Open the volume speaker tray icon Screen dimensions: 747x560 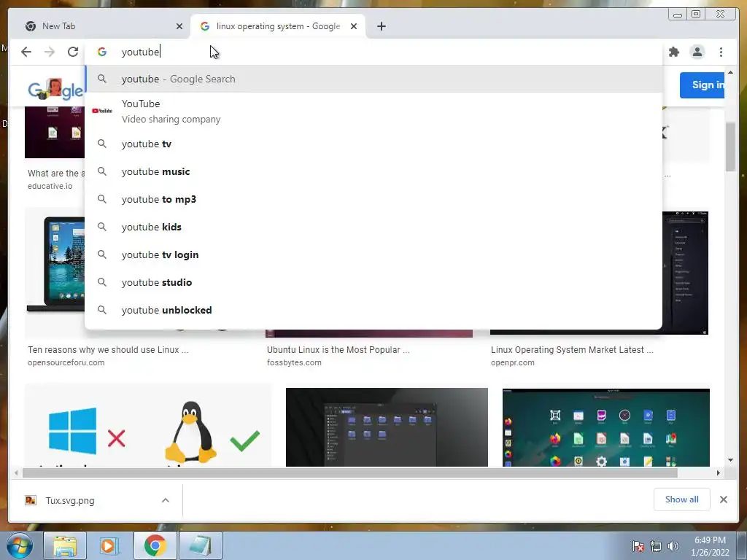pos(673,546)
